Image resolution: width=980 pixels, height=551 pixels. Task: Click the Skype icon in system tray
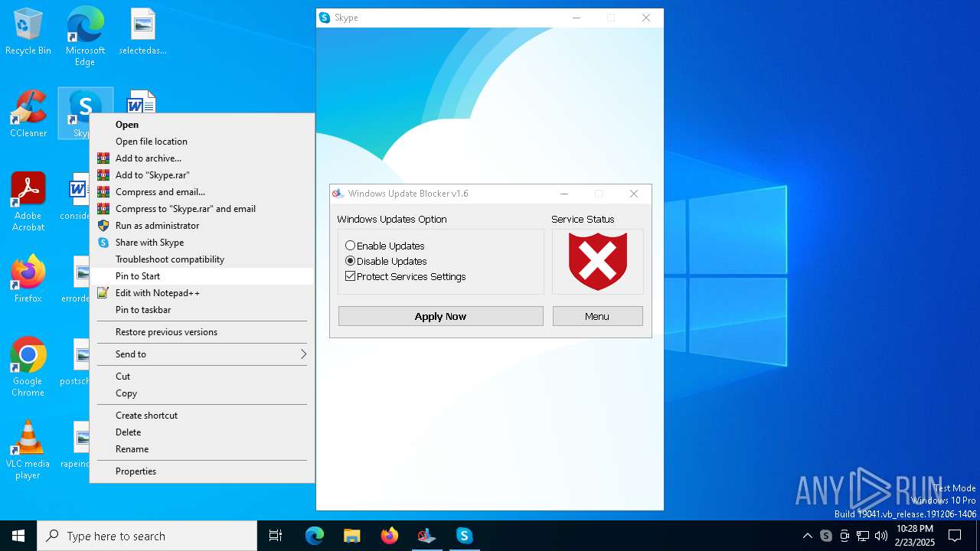(826, 536)
